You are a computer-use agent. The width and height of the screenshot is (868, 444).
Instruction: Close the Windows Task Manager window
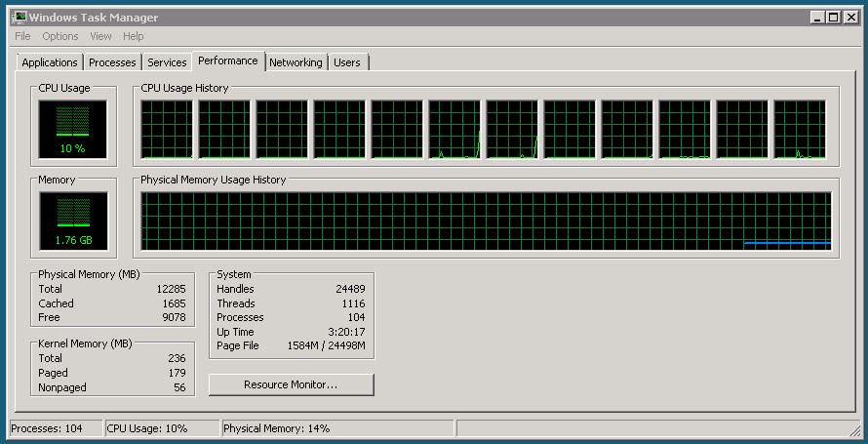pos(849,18)
